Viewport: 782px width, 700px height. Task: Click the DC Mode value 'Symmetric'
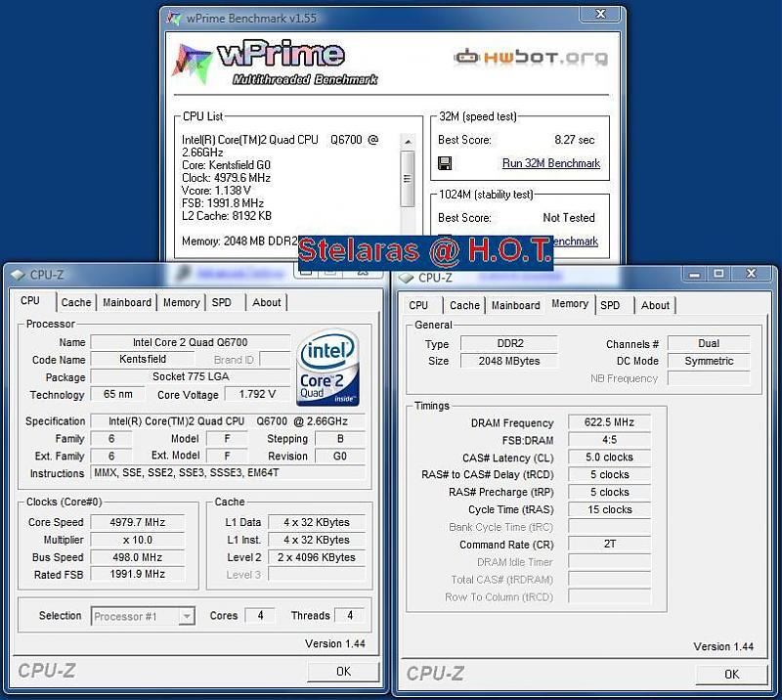[709, 361]
